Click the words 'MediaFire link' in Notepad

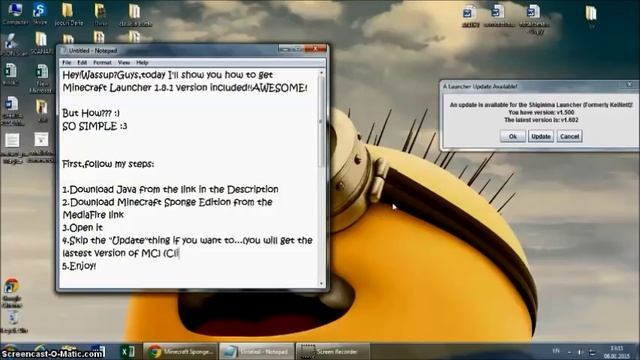tap(93, 215)
